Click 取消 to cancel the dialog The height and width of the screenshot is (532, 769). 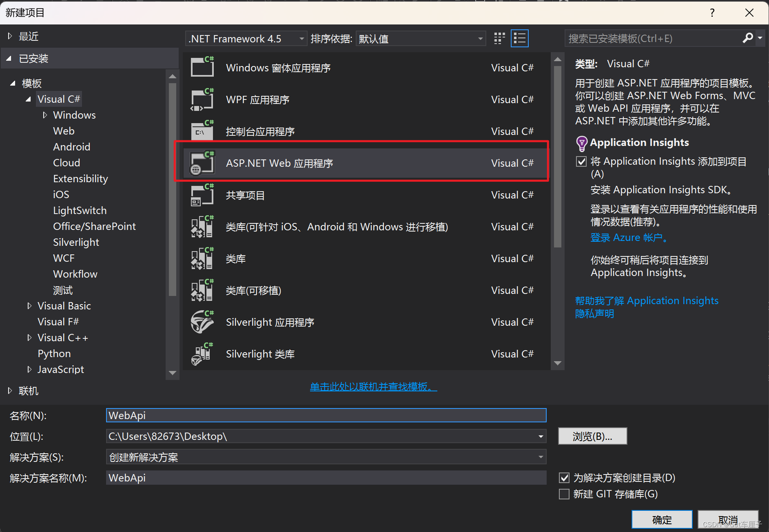click(x=728, y=520)
